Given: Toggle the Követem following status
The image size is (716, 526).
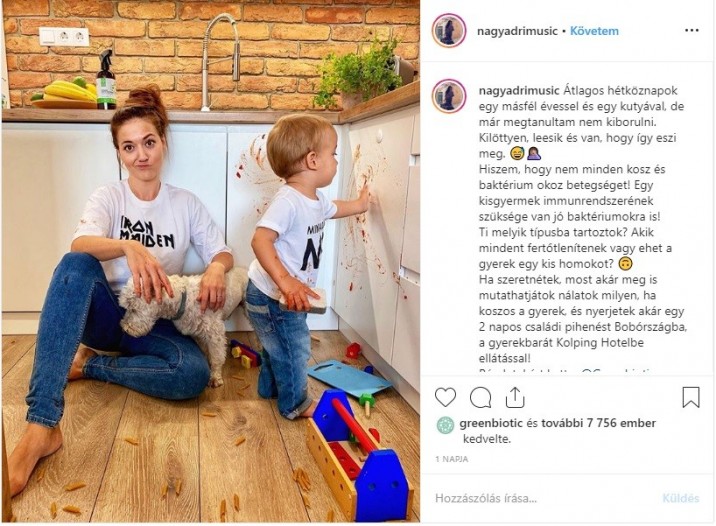Looking at the screenshot, I should pyautogui.click(x=594, y=31).
